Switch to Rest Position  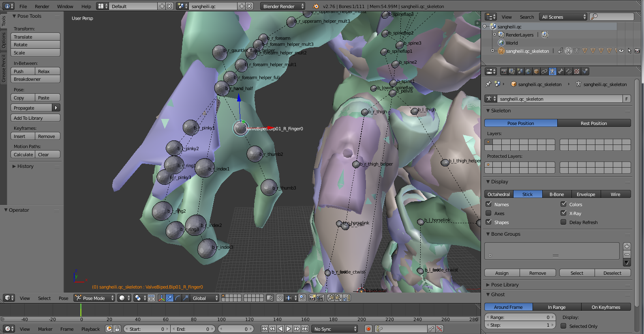click(594, 123)
